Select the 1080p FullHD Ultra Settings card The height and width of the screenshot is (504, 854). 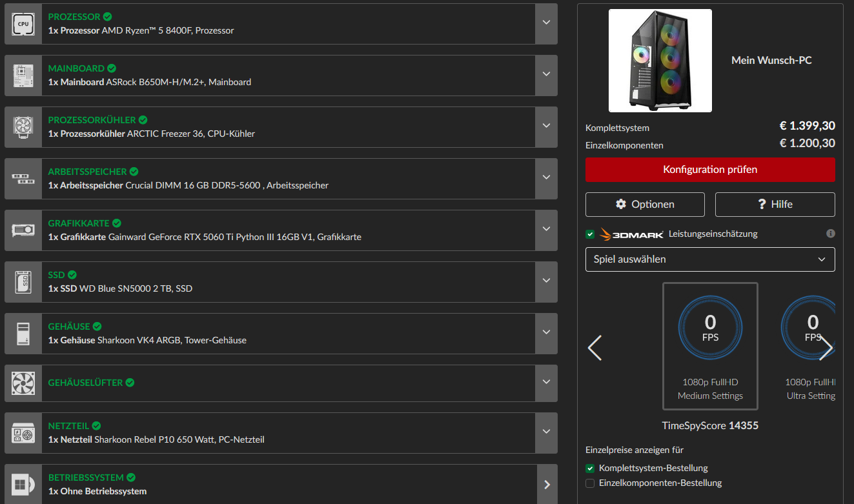click(808, 347)
